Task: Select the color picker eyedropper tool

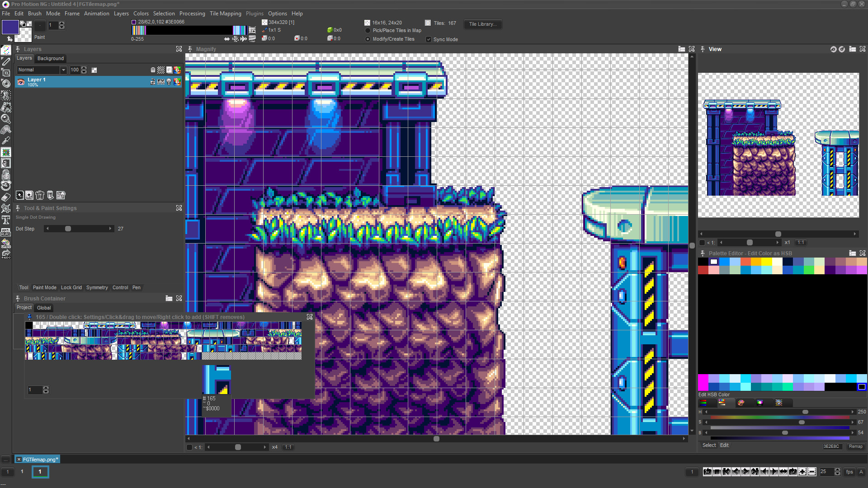Action: [x=7, y=141]
